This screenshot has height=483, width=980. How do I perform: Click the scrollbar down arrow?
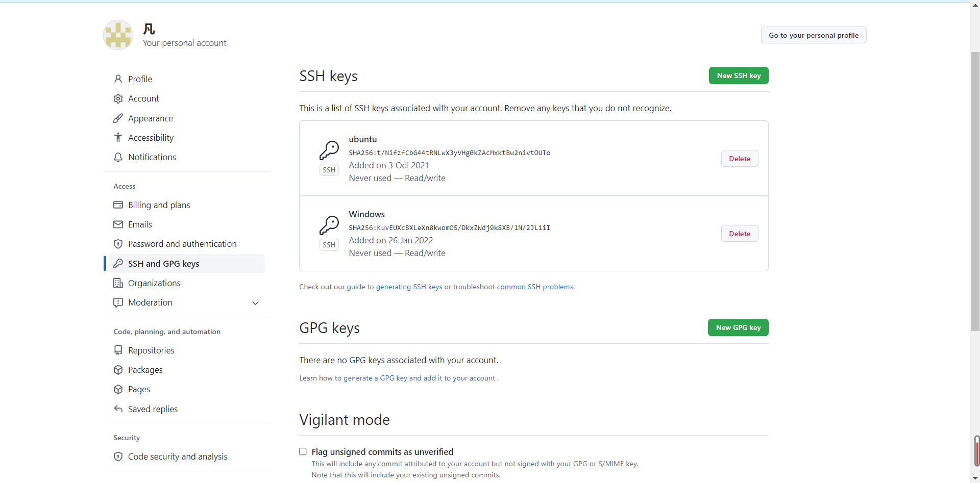coord(975,478)
